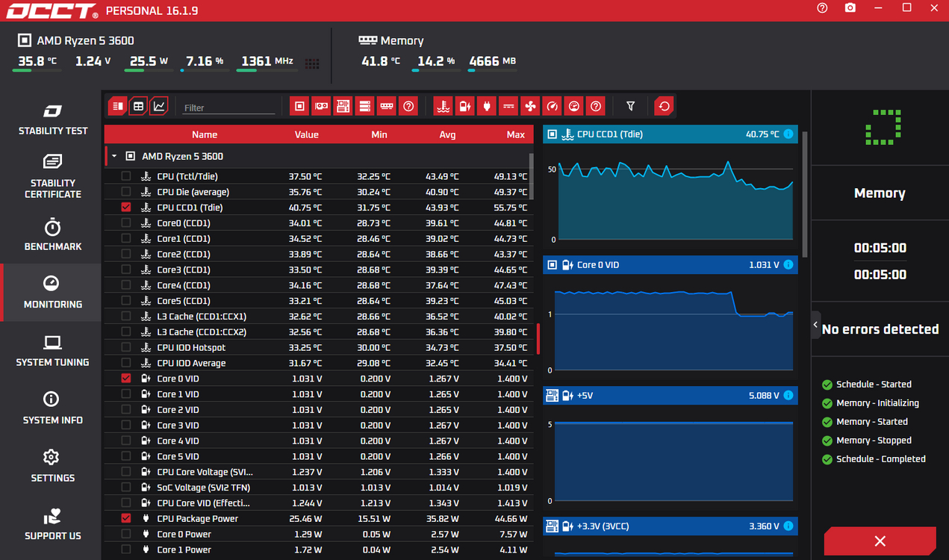Enable the SoC Voltage (SVI2 TFN) checkbox

click(x=126, y=488)
